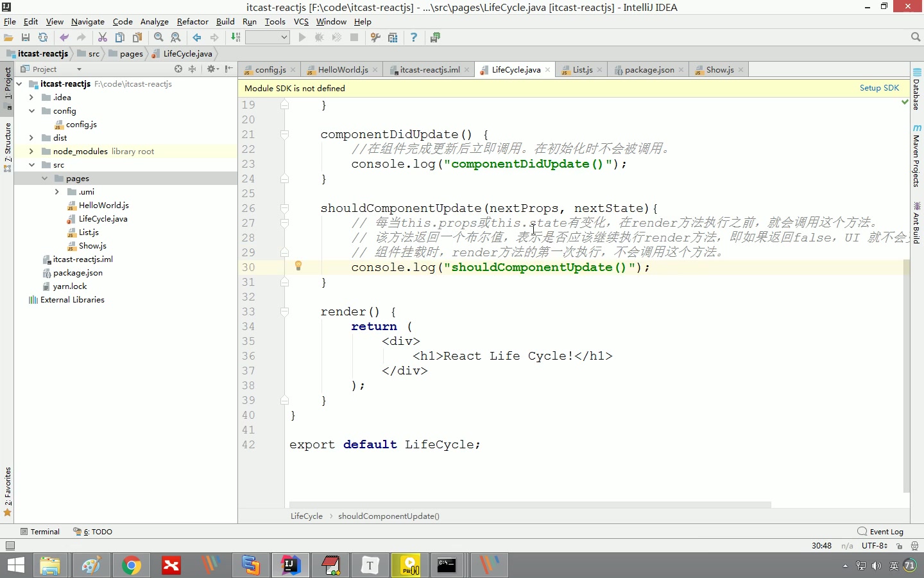This screenshot has width=924, height=578.
Task: Close the Show.js editor tab
Action: click(740, 69)
